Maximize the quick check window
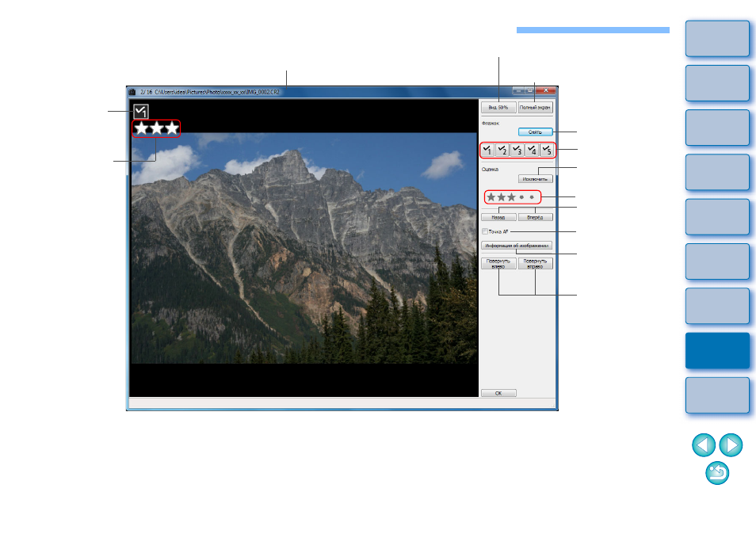This screenshot has height=534, width=756. click(x=529, y=90)
